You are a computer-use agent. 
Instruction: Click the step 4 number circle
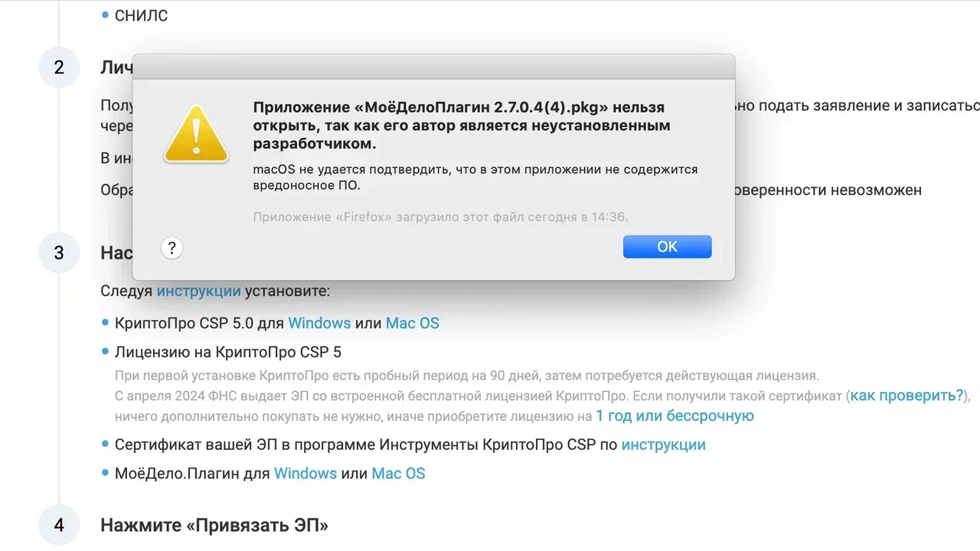pyautogui.click(x=59, y=525)
